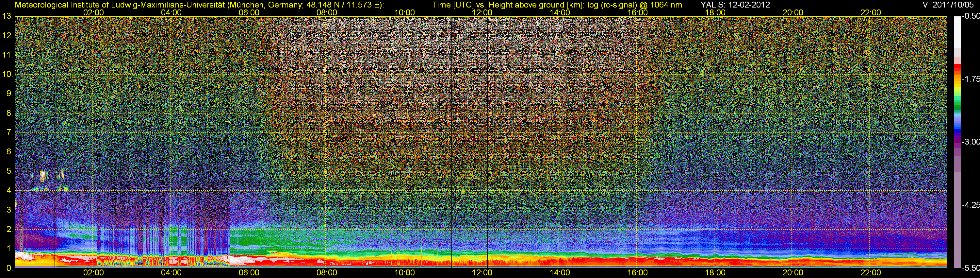The image size is (980, 278).
Task: Pick the 7 km height axis label
Action: [x=9, y=132]
